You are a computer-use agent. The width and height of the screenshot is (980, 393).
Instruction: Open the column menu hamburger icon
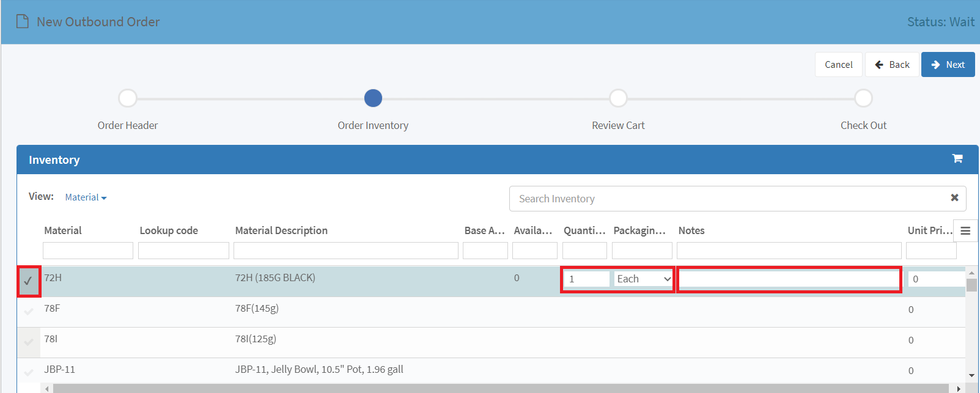pyautogui.click(x=965, y=230)
